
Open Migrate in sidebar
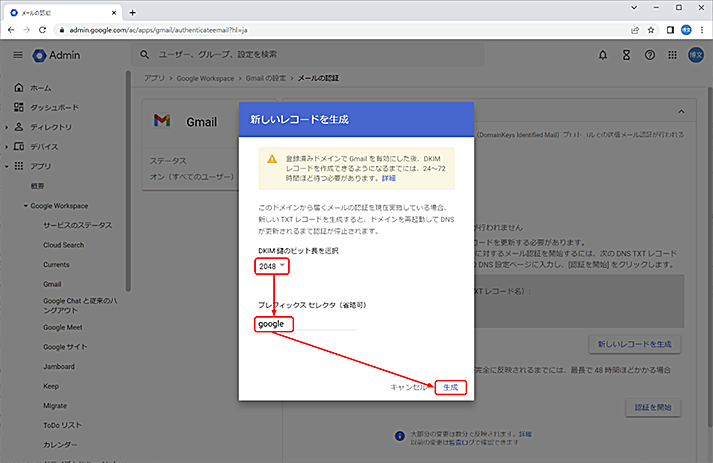tap(55, 406)
